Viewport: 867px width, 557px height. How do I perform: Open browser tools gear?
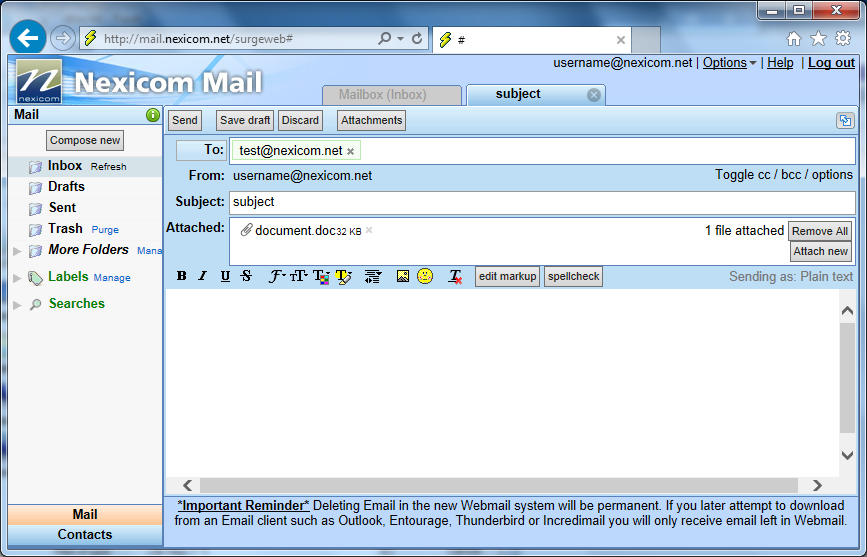pos(843,39)
